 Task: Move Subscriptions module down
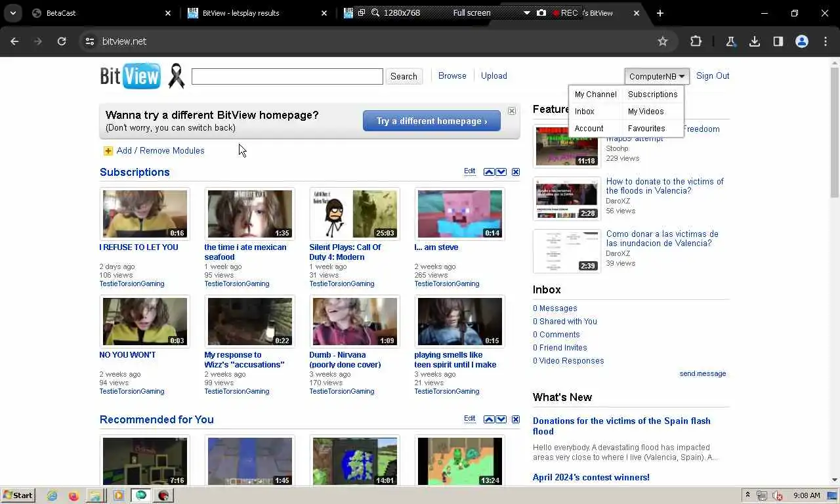(501, 172)
